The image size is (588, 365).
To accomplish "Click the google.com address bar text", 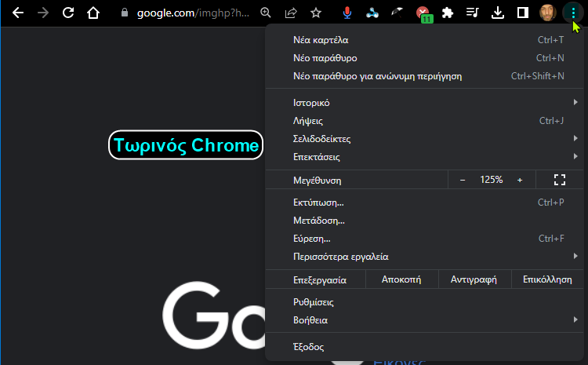I will [193, 13].
